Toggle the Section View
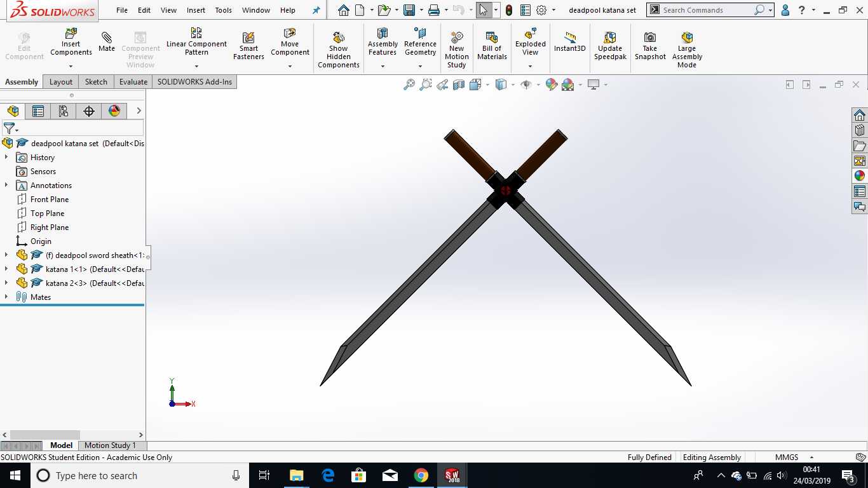The height and width of the screenshot is (488, 868). (x=459, y=85)
